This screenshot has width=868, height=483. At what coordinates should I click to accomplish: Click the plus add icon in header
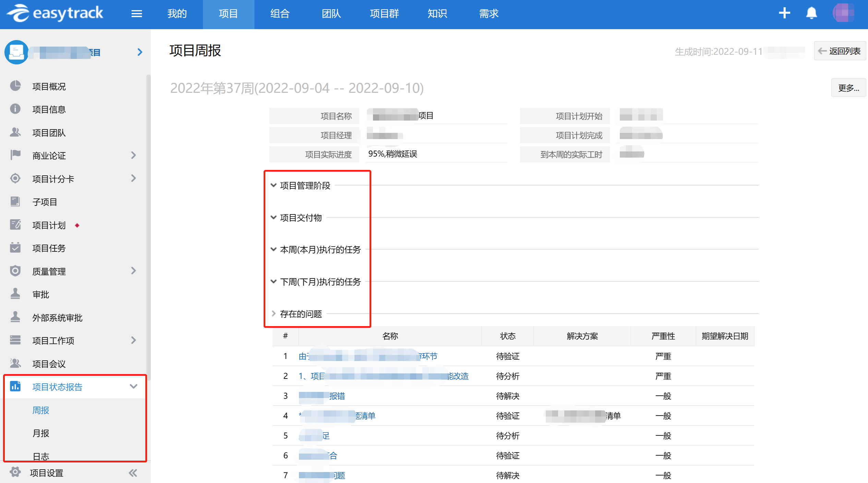pos(784,13)
